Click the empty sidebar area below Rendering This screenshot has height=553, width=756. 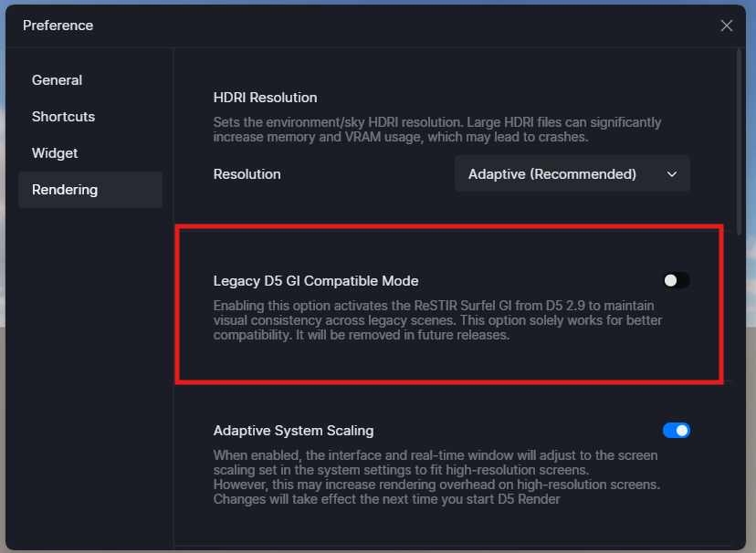tap(89, 365)
